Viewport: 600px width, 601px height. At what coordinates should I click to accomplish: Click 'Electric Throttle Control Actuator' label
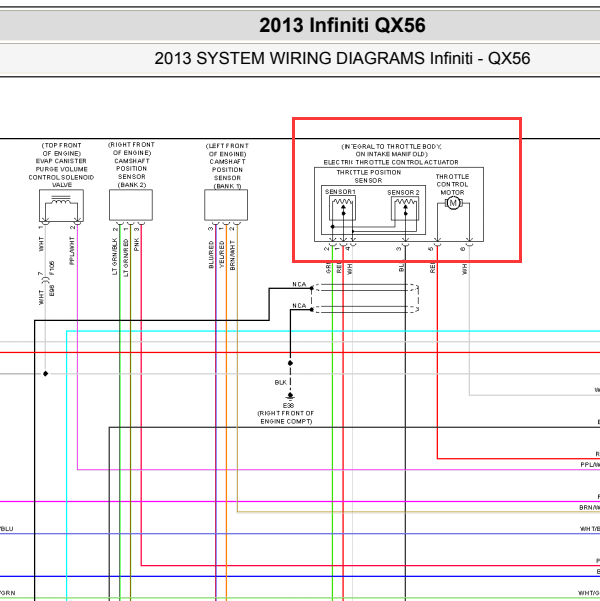[391, 163]
